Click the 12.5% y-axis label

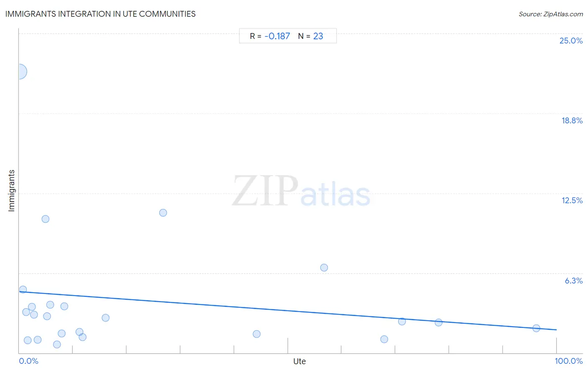(572, 200)
